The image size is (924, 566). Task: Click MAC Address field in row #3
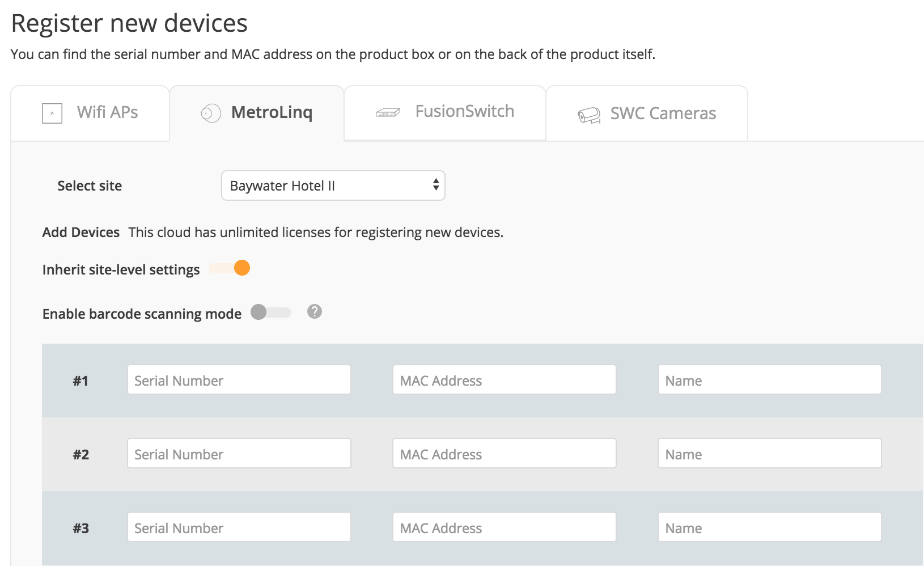point(504,527)
